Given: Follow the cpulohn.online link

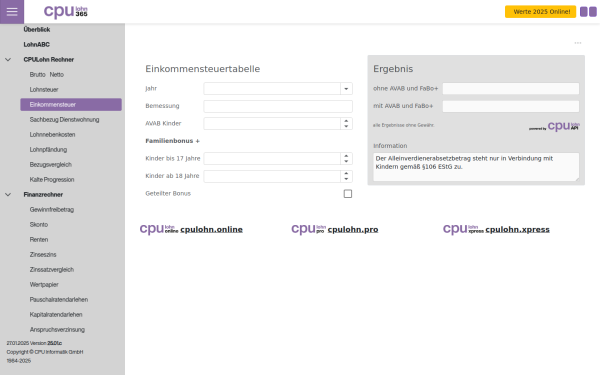Looking at the screenshot, I should click(211, 230).
